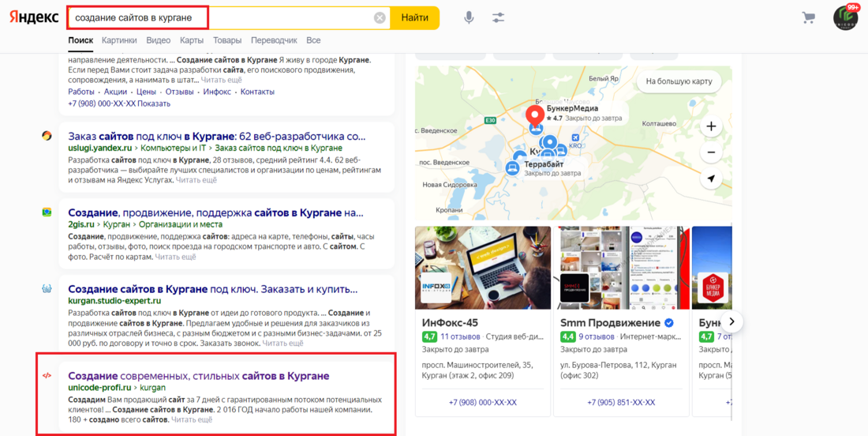Open Акции sitelink

115,92
